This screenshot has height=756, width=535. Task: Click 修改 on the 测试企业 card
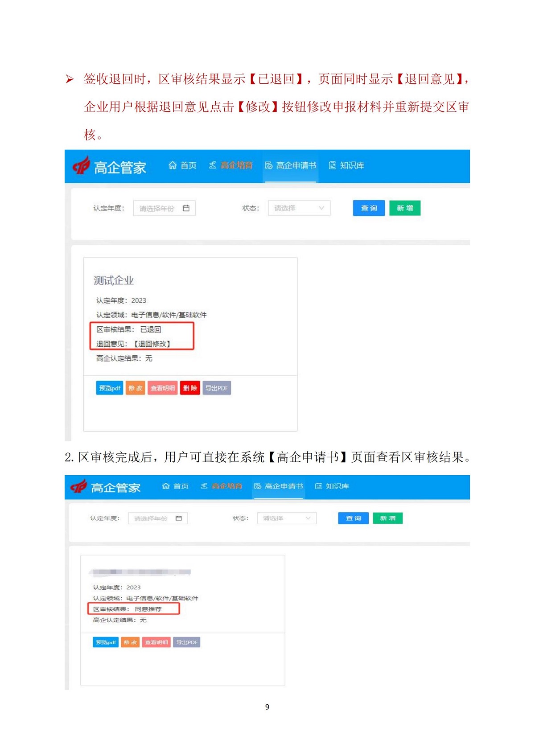tap(136, 388)
